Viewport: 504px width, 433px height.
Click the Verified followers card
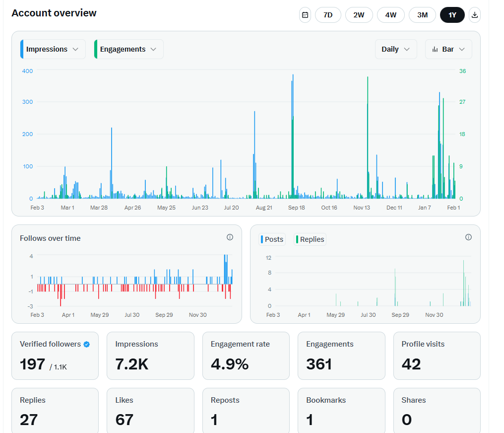(x=55, y=356)
